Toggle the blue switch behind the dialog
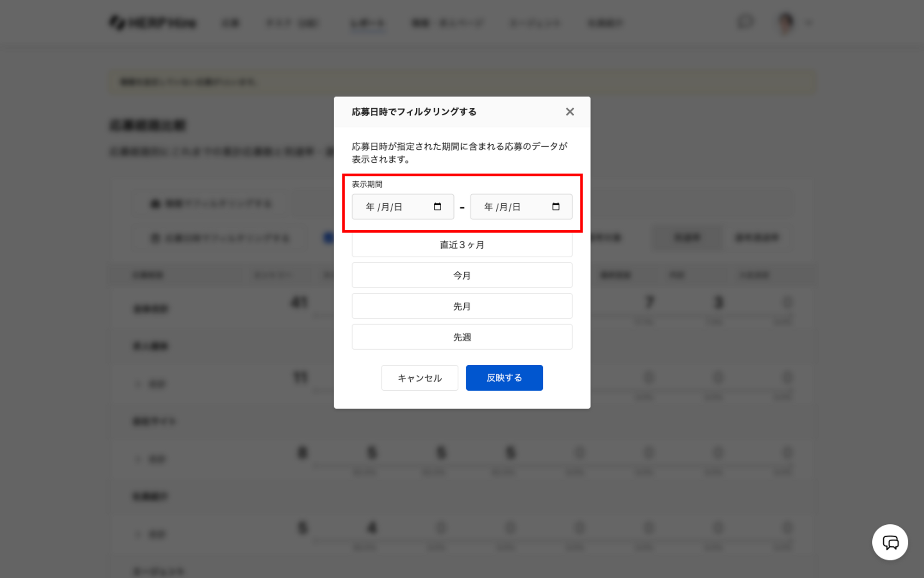This screenshot has width=924, height=578. click(x=328, y=238)
